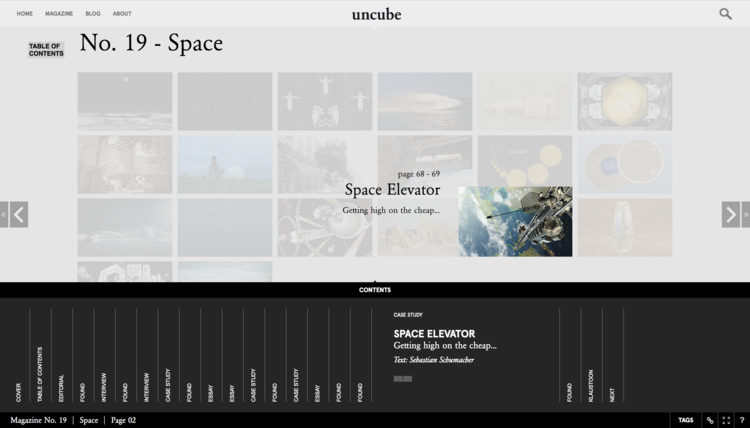Open blue circle and ring thumbnail
This screenshot has height=428, width=750.
(625, 165)
